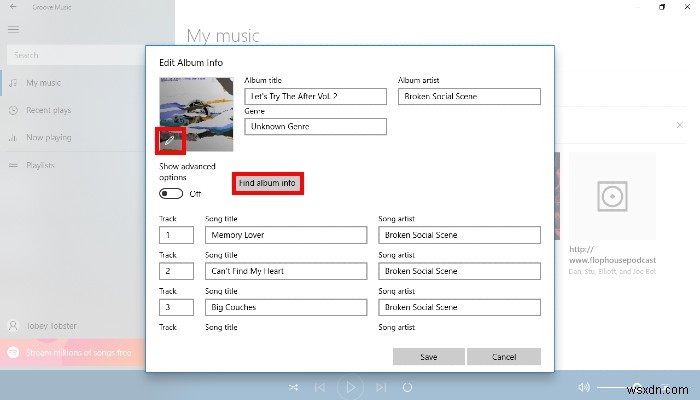The height and width of the screenshot is (400, 700).
Task: Save the album info changes
Action: click(x=429, y=357)
